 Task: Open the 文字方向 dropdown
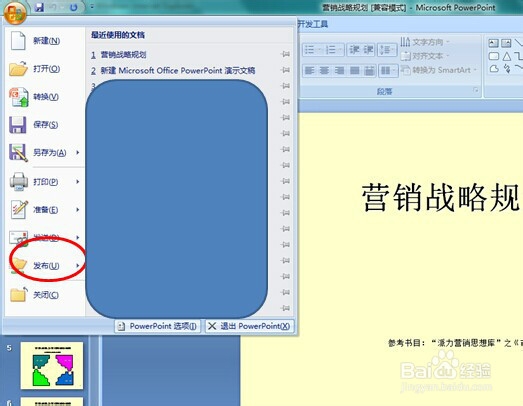coord(425,42)
